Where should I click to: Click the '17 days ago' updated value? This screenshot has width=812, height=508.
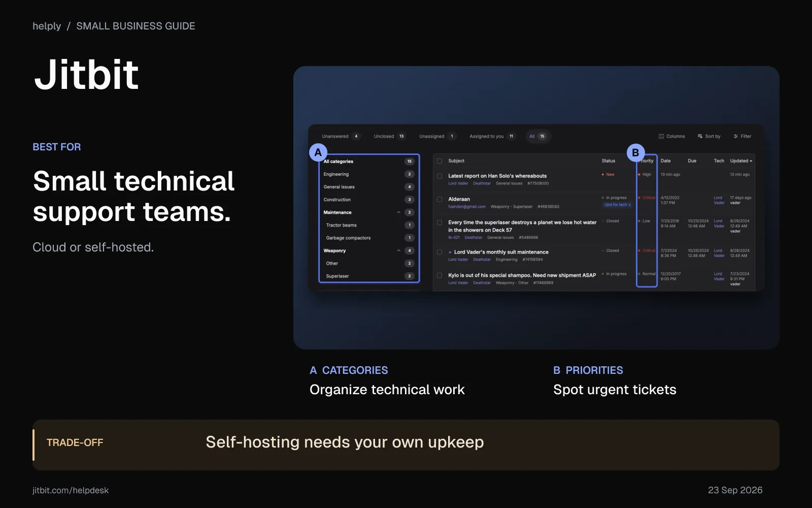(740, 198)
